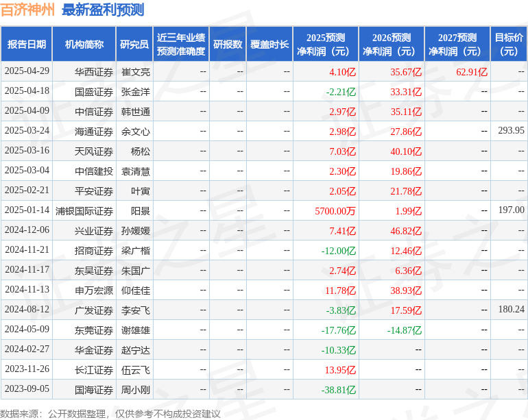
Task: Click the 35.11亿 forecast value
Action: [x=406, y=112]
